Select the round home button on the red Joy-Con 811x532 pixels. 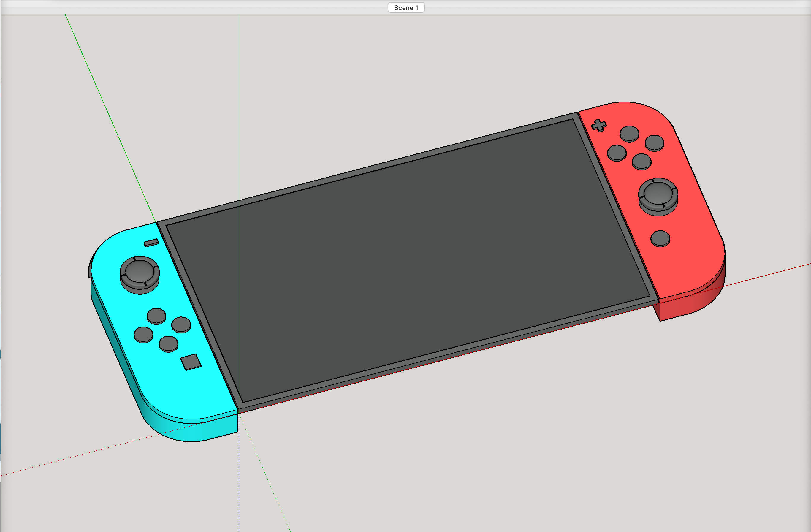click(x=660, y=239)
